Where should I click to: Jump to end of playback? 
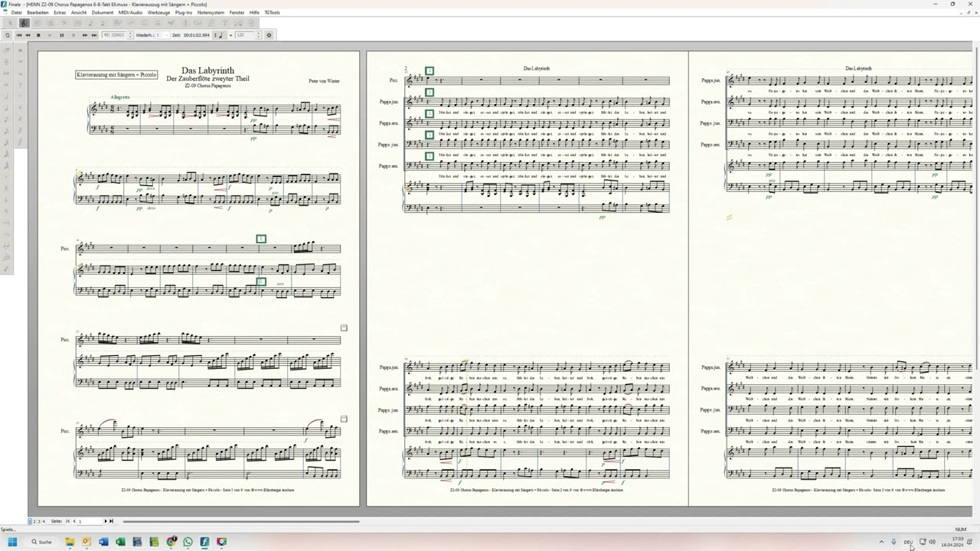(94, 35)
